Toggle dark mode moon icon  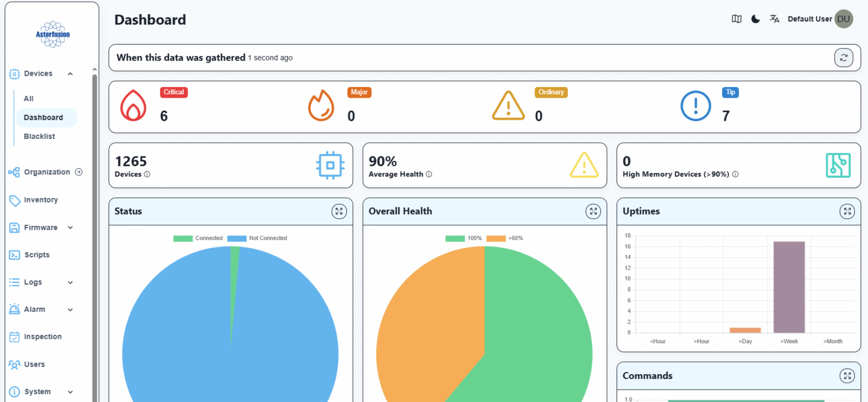756,19
